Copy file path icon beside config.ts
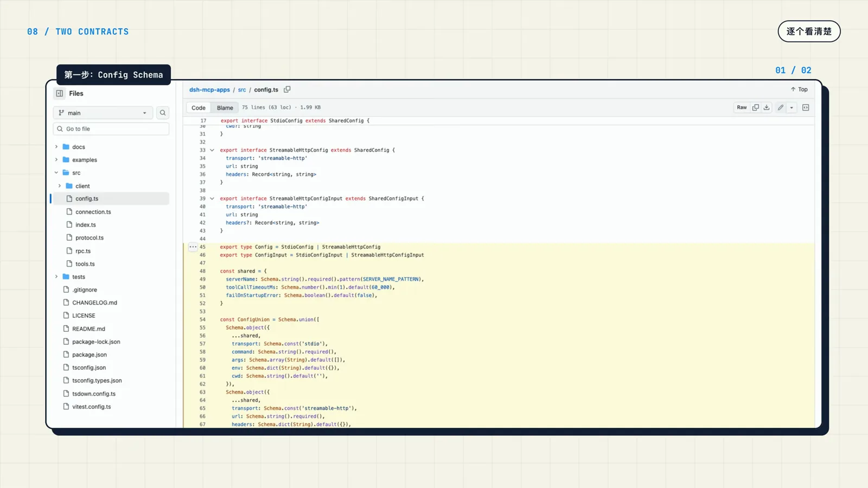 pyautogui.click(x=287, y=89)
